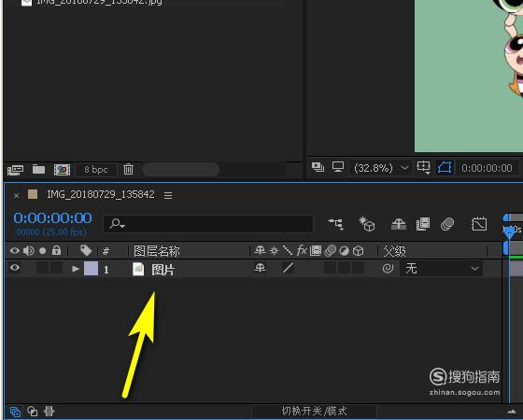
Task: Select the IMG_20180729_135842 timeline tab
Action: pos(101,194)
